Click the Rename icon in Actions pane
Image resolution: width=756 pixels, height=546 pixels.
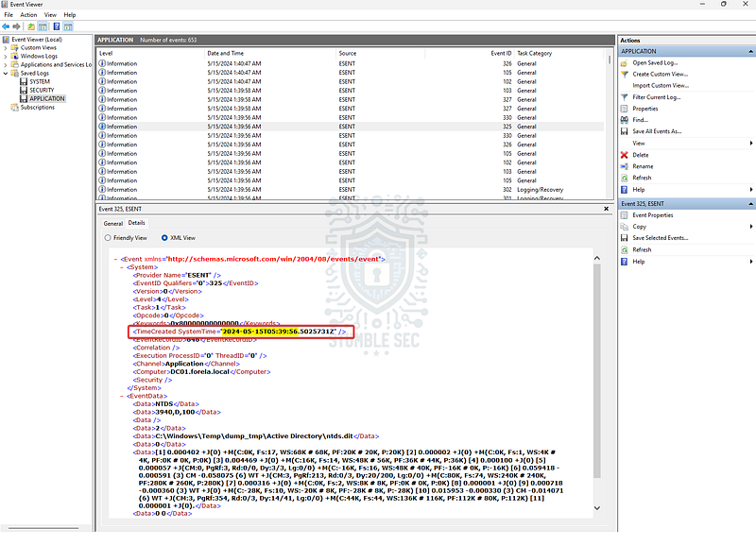click(x=624, y=166)
